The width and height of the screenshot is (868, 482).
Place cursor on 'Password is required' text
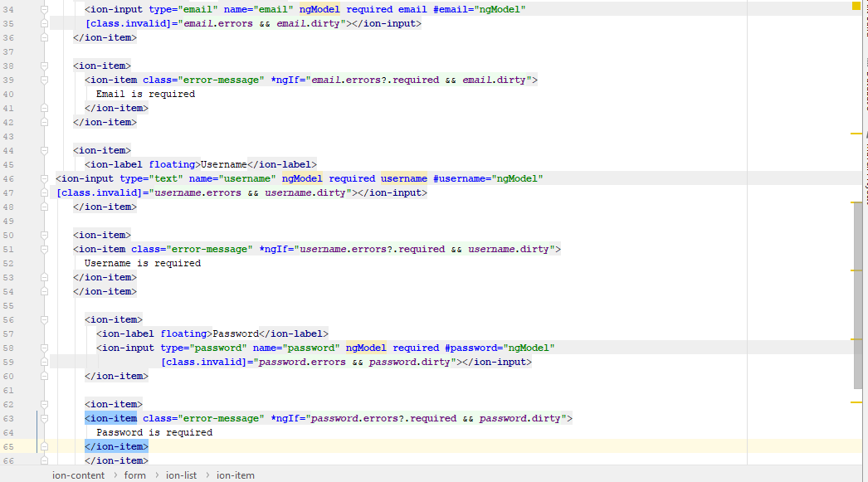[154, 432]
